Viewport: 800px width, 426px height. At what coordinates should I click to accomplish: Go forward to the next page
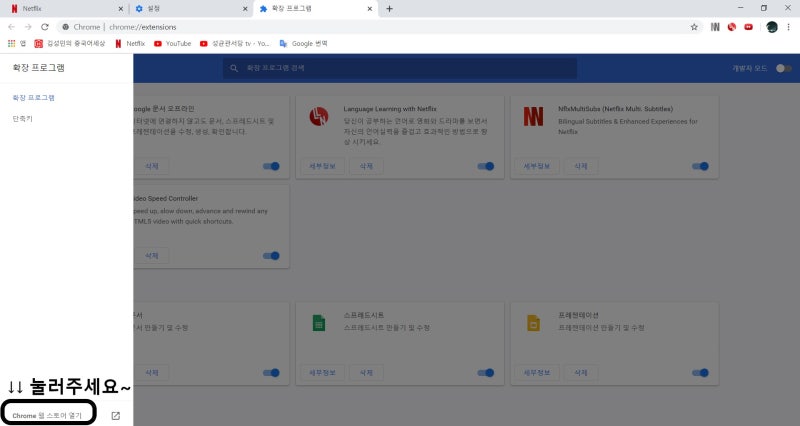tap(28, 27)
